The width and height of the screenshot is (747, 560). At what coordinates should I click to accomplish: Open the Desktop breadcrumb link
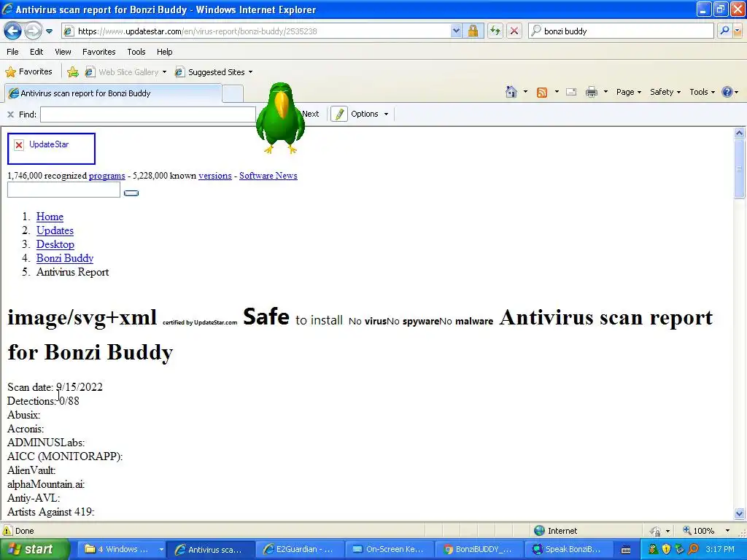click(x=55, y=244)
